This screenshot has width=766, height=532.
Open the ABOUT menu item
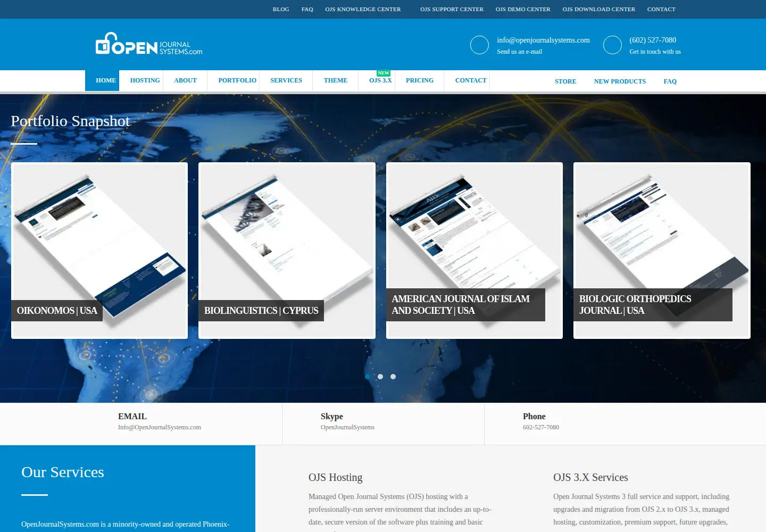(185, 80)
